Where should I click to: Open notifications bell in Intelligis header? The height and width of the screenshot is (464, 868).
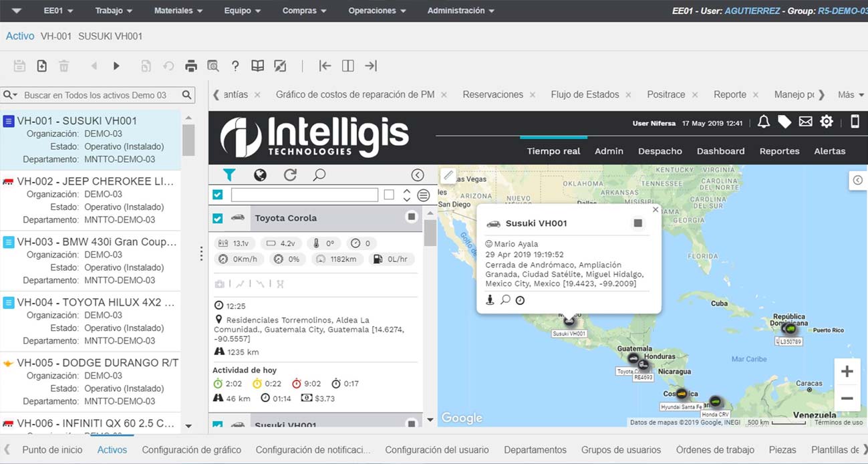tap(764, 122)
